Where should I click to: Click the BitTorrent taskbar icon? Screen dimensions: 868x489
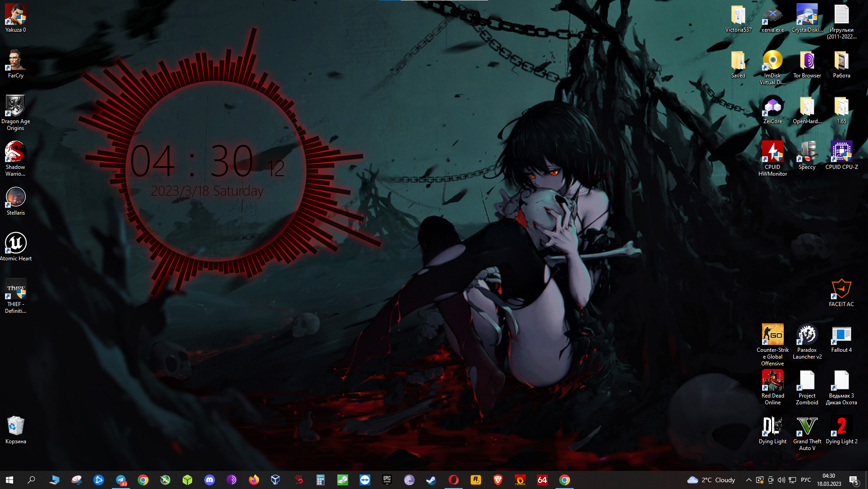coord(409,480)
